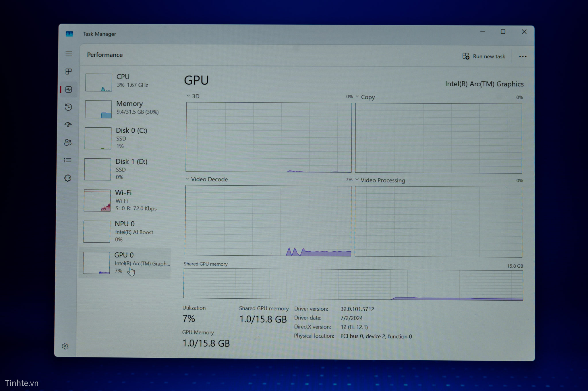588x391 pixels.
Task: Click the Copy engine graph
Action: (x=438, y=138)
